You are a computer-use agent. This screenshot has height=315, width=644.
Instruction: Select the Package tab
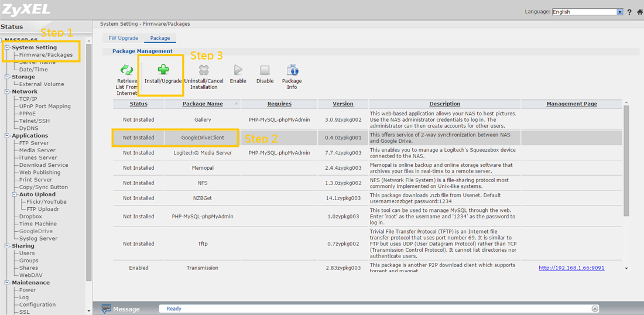pos(160,38)
